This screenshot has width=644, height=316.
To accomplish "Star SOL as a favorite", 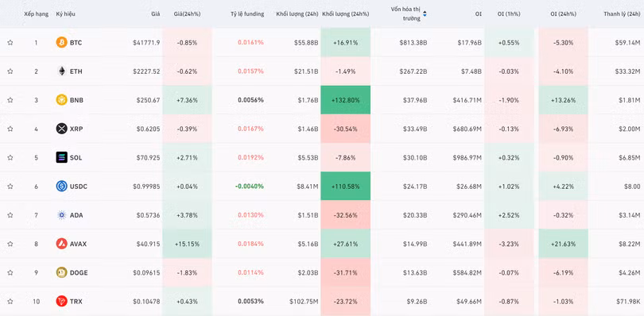I will click(10, 157).
